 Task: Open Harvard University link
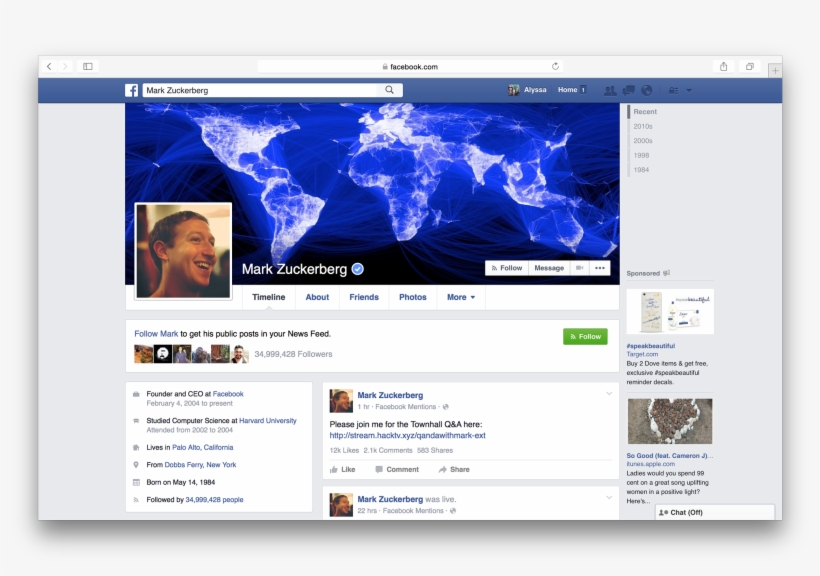tap(268, 421)
